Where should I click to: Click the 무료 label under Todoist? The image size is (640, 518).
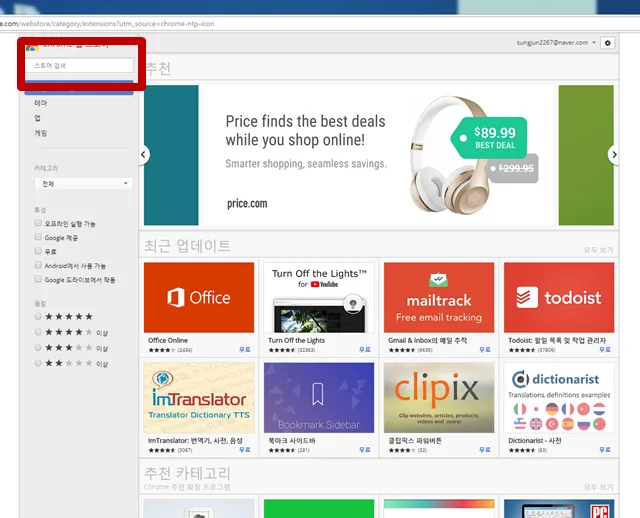[605, 350]
